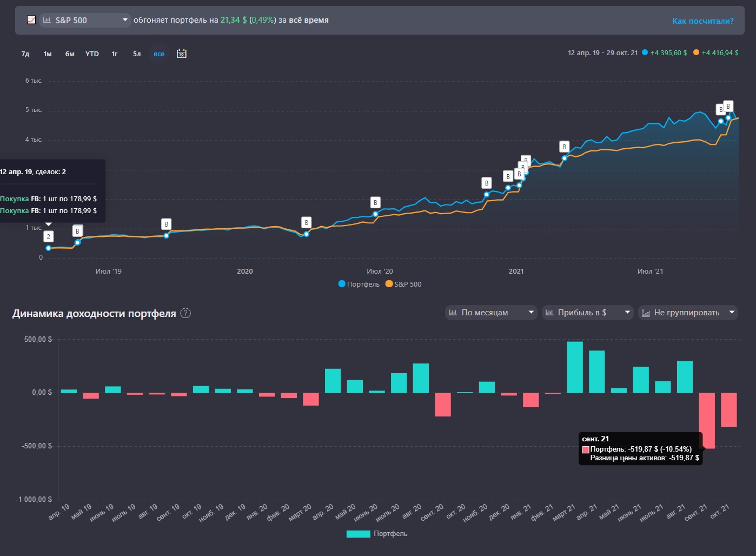Select the YTD period tab
Screen dimensions: 756x556
[x=92, y=54]
